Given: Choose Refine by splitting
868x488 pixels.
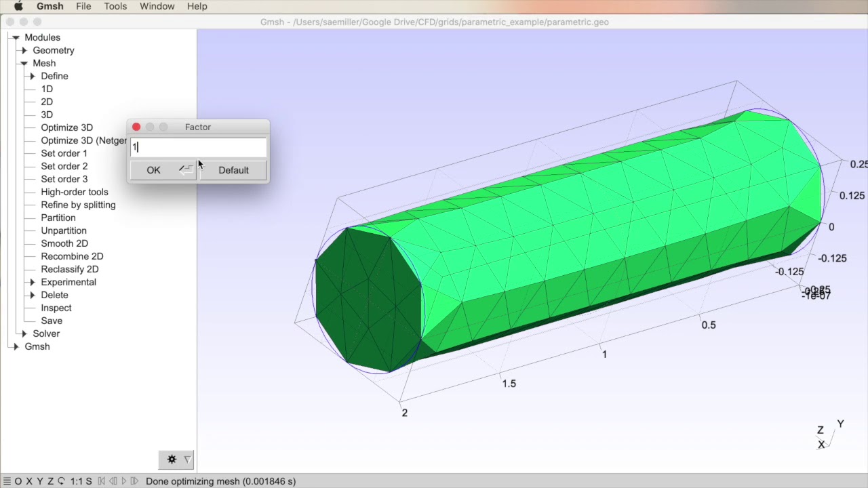Looking at the screenshot, I should [x=78, y=205].
